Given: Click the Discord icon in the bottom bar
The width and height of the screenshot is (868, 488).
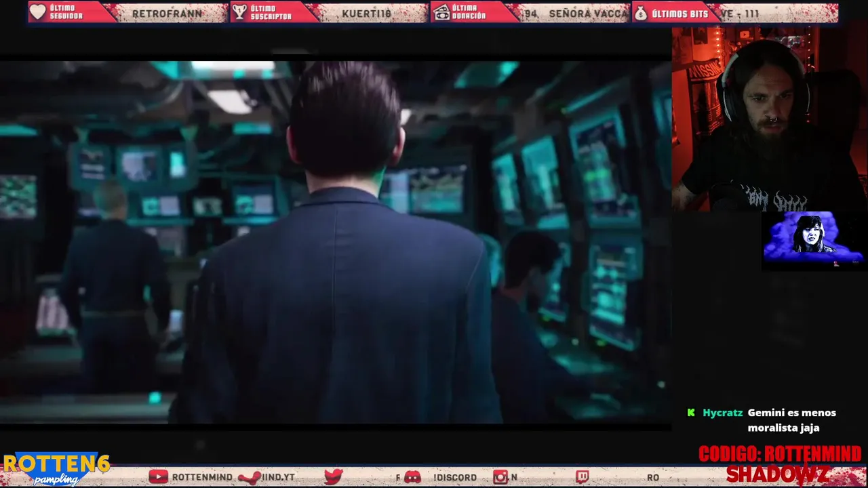Looking at the screenshot, I should coord(412,477).
